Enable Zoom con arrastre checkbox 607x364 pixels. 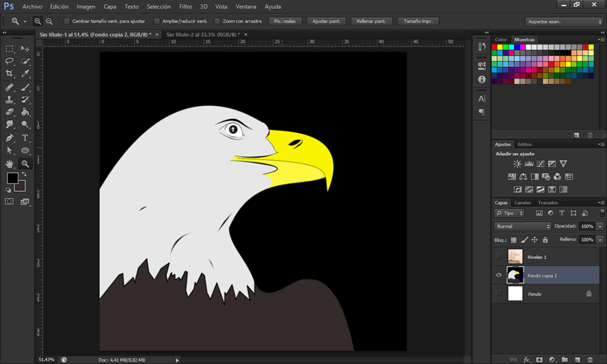pos(217,21)
